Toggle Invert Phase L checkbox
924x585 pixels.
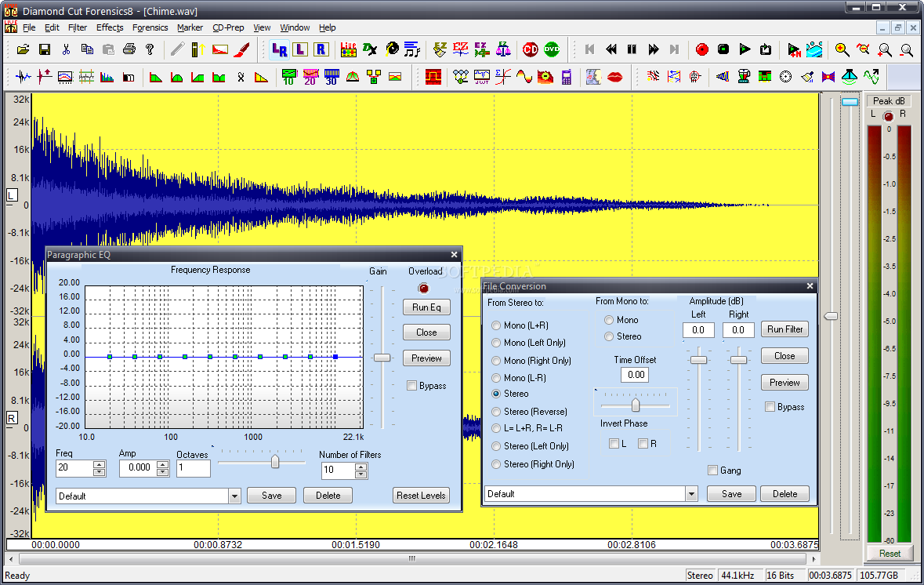[614, 444]
